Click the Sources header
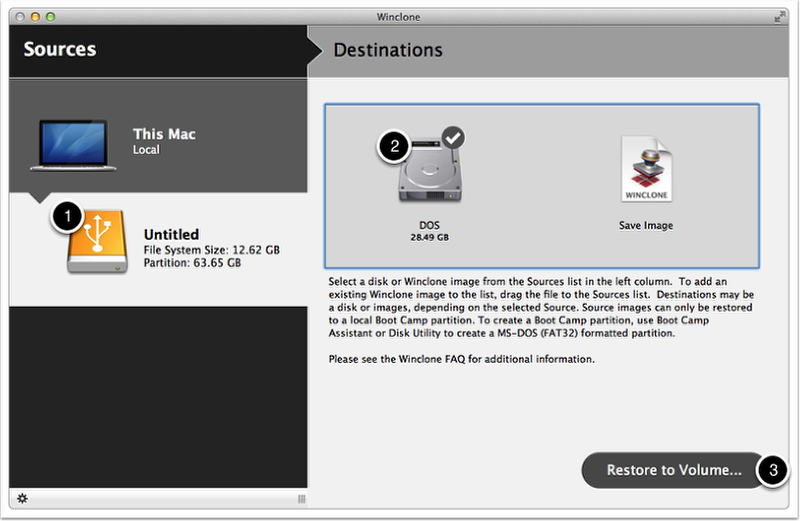The width and height of the screenshot is (800, 521). click(x=60, y=50)
